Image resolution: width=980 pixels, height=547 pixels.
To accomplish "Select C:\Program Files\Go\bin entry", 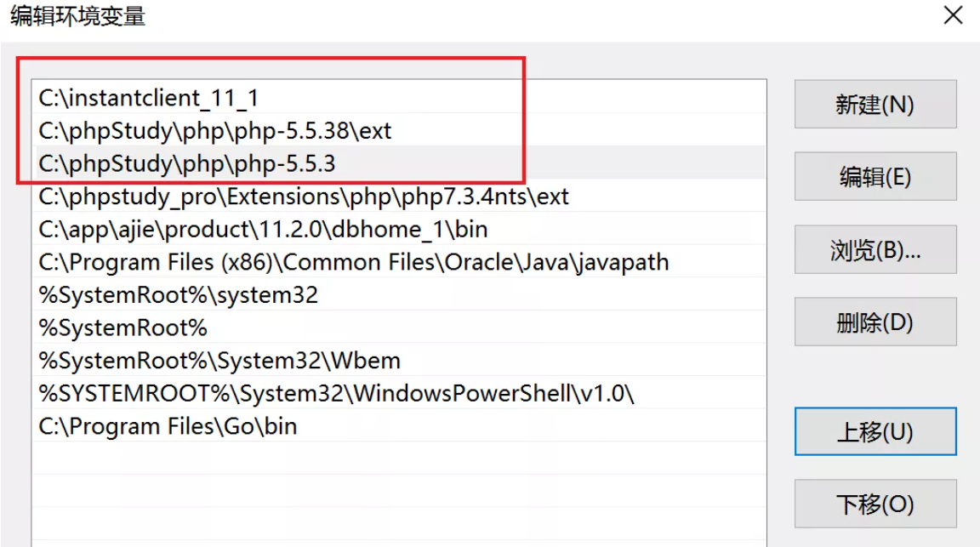I will [399, 425].
